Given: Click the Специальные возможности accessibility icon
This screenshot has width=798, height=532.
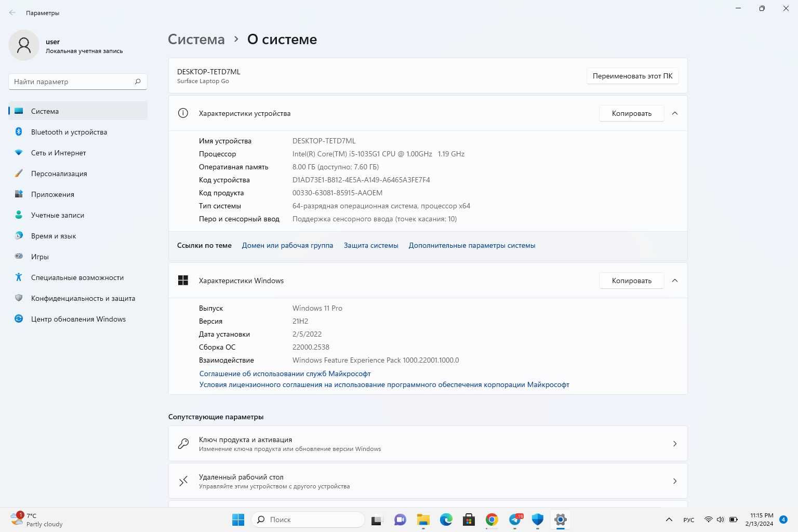Looking at the screenshot, I should pyautogui.click(x=19, y=277).
